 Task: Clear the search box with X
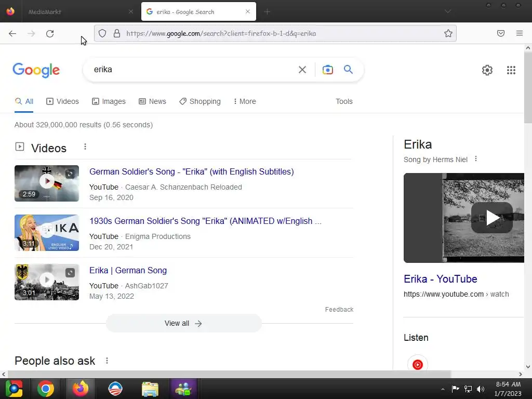coord(302,70)
